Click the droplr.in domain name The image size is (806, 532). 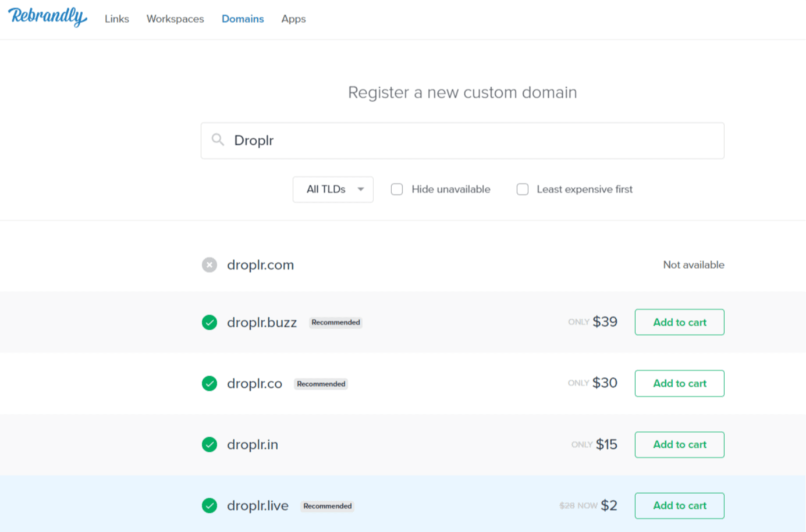[253, 445]
